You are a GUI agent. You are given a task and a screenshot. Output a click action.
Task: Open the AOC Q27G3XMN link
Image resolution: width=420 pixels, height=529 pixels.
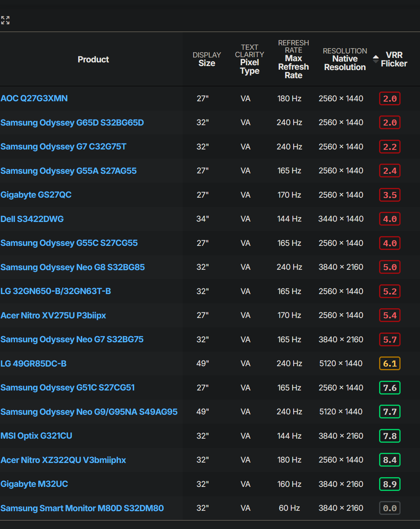[34, 98]
